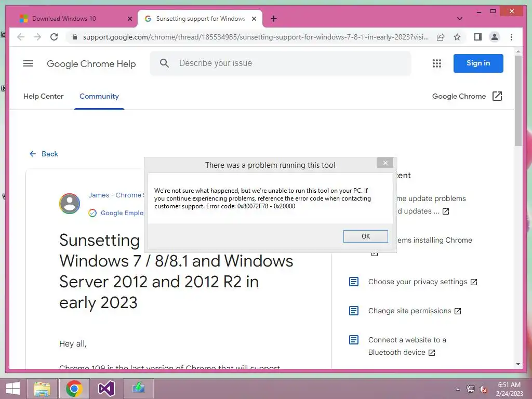This screenshot has height=399, width=532.
Task: Click the Bluetooth article document icon
Action: coord(354,340)
